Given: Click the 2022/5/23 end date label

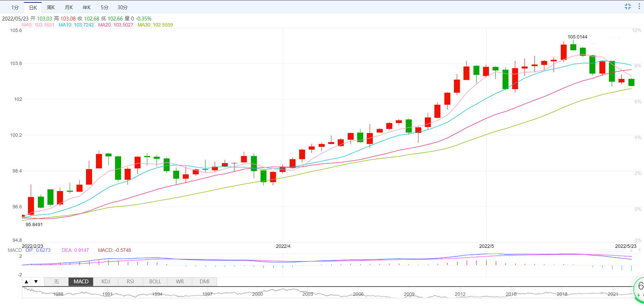Looking at the screenshot, I should [626, 246].
